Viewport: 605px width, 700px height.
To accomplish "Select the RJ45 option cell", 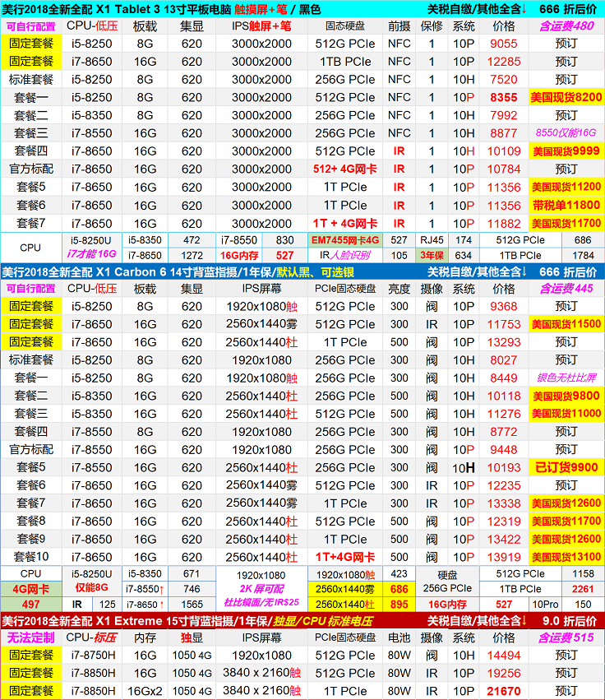I will [x=432, y=240].
